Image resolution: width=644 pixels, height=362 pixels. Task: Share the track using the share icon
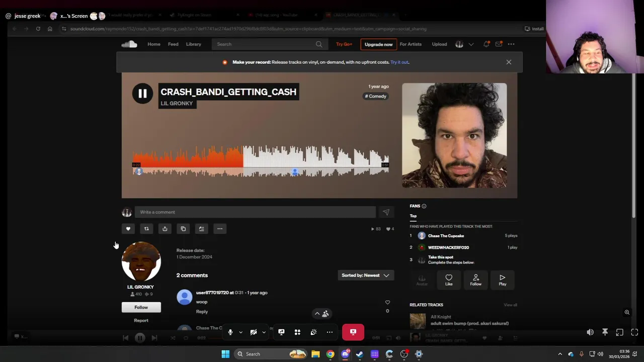pos(165,229)
